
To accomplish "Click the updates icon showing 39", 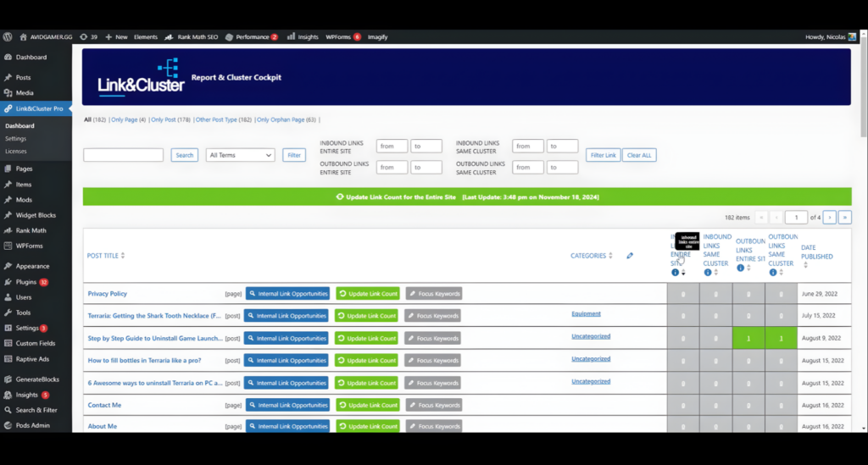I will pyautogui.click(x=88, y=37).
